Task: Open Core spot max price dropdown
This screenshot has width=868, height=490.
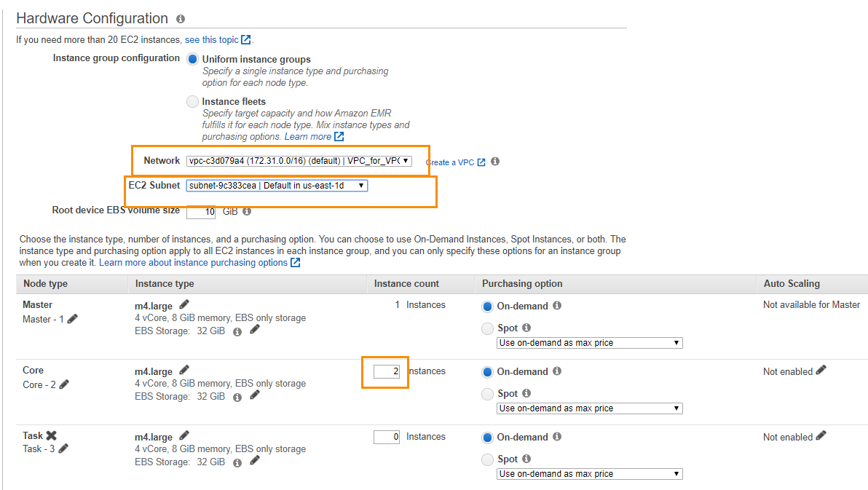Action: click(590, 408)
